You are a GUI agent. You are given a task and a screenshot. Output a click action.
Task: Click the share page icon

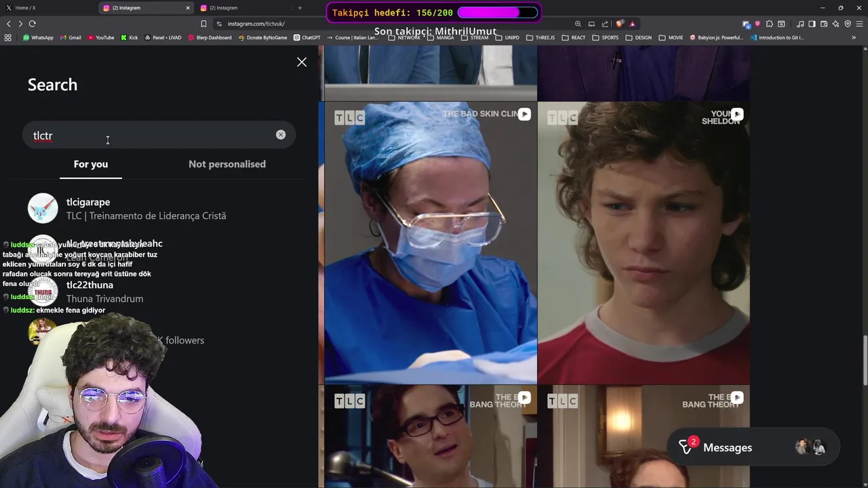pos(605,24)
